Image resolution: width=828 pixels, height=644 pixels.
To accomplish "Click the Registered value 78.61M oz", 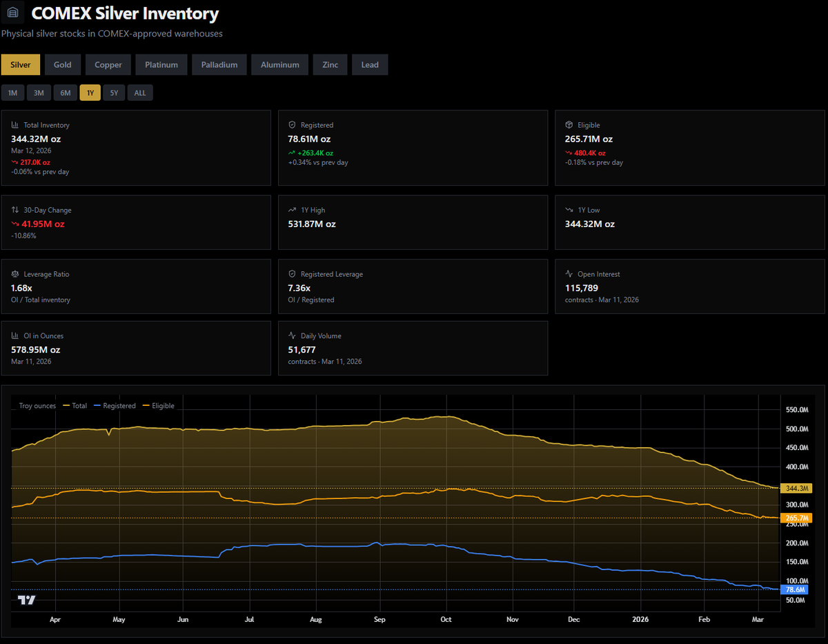I will tap(309, 139).
